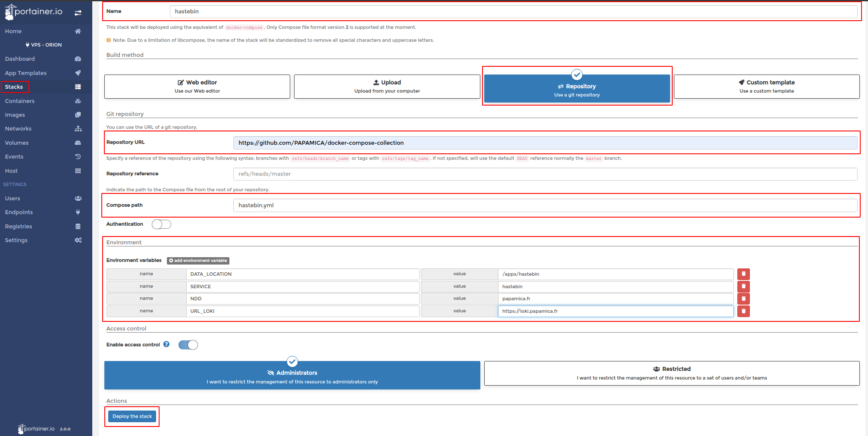The height and width of the screenshot is (436, 868).
Task: Open Endpoints in sidebar
Action: (x=19, y=212)
